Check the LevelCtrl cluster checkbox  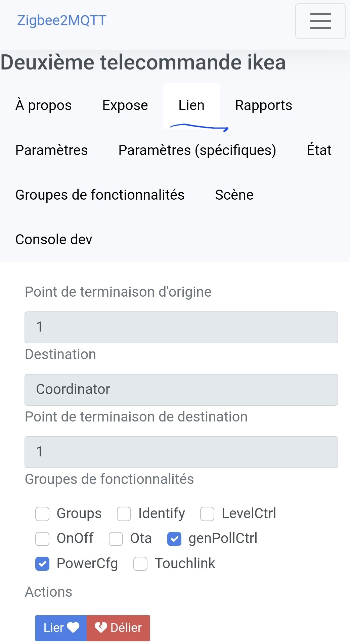tap(207, 514)
